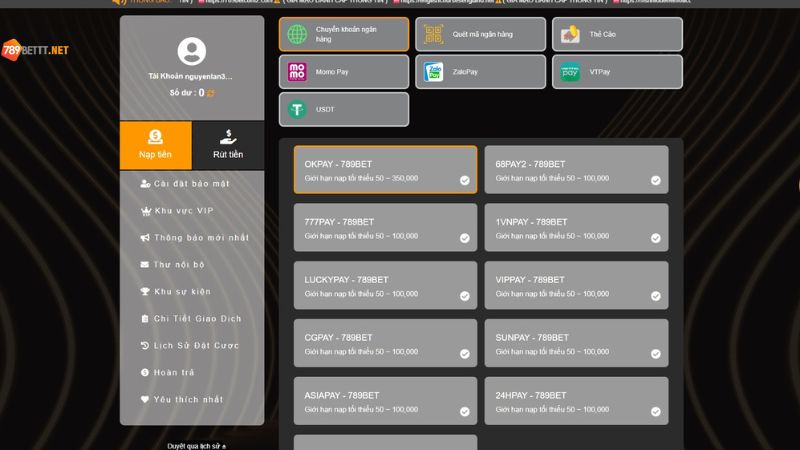
Task: Choose Thẻ Cào scratch card method
Action: coord(617,34)
